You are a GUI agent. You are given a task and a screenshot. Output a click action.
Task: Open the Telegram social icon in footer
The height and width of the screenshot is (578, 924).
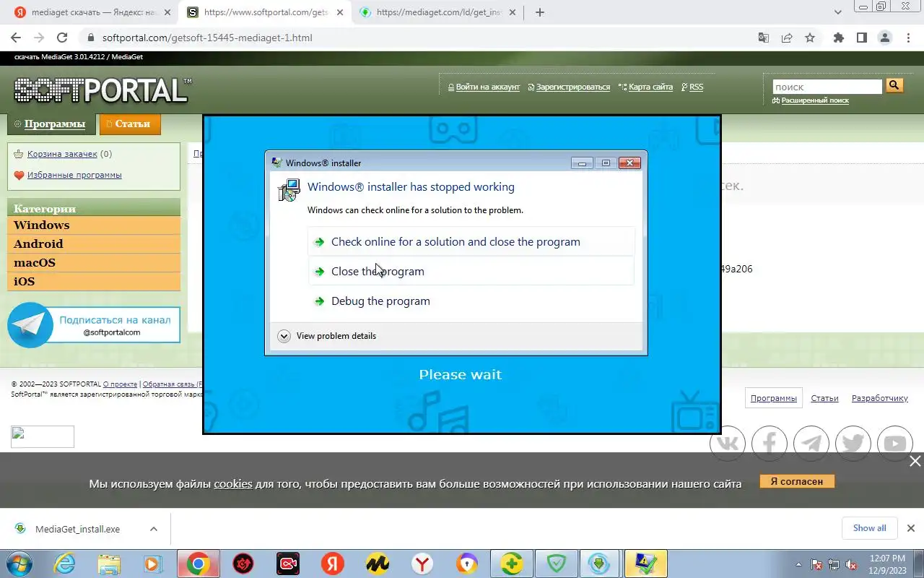(811, 443)
